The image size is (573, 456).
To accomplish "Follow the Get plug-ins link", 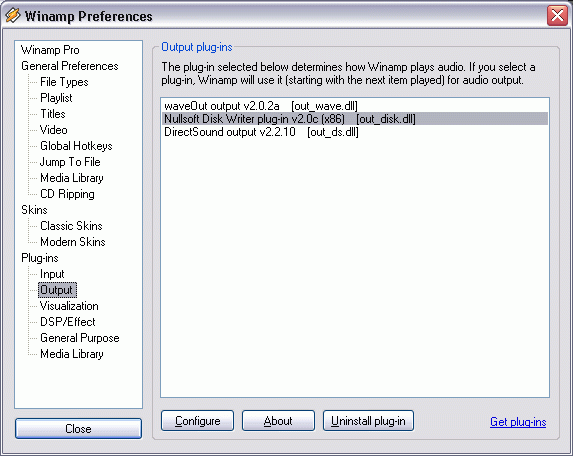I will [x=518, y=422].
